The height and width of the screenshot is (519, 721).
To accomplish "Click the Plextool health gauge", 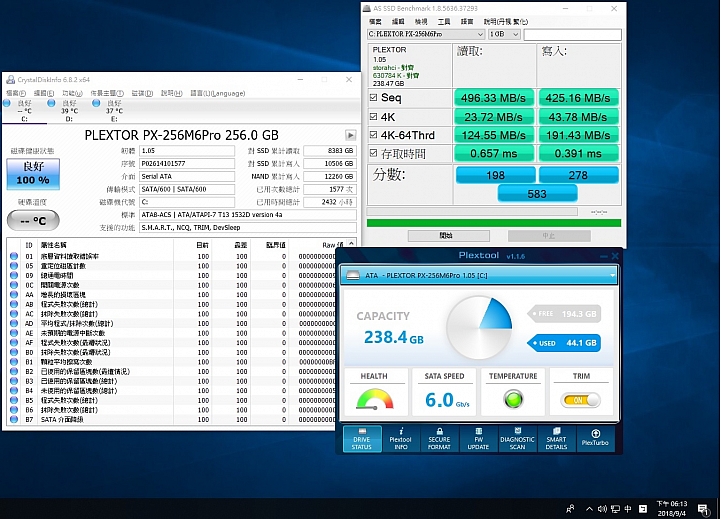I will click(375, 399).
